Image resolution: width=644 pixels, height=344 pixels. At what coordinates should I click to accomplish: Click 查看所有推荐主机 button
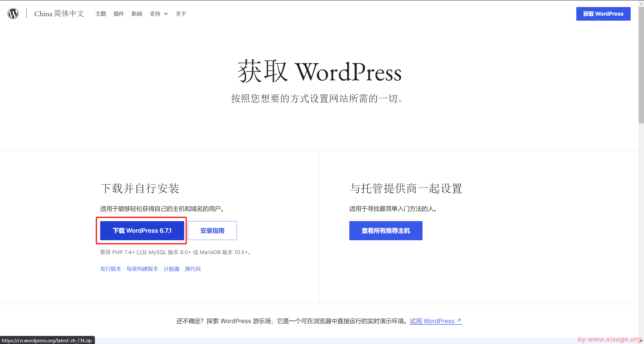point(386,230)
